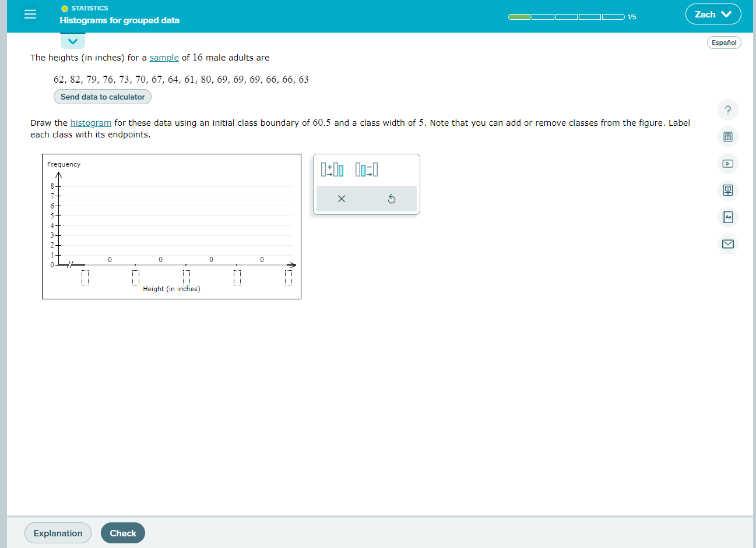Expand the hamburger navigation menu
This screenshot has height=548, width=756.
point(30,14)
